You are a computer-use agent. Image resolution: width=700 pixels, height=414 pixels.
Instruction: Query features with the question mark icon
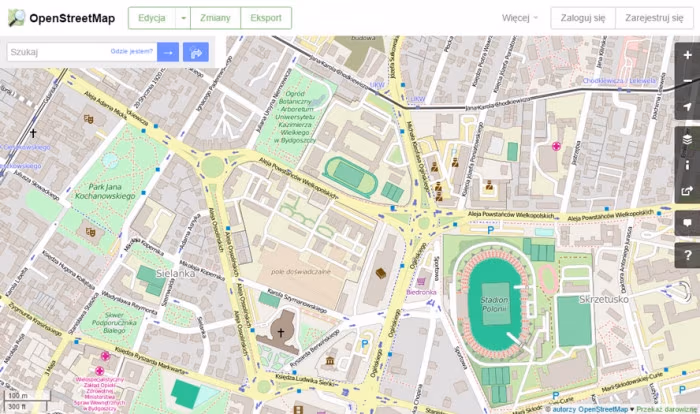[x=687, y=255]
